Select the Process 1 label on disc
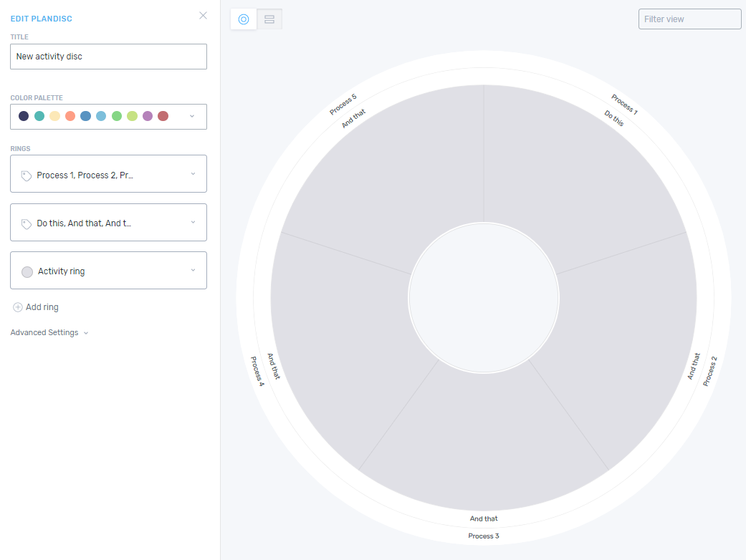The width and height of the screenshot is (746, 560). (x=624, y=105)
